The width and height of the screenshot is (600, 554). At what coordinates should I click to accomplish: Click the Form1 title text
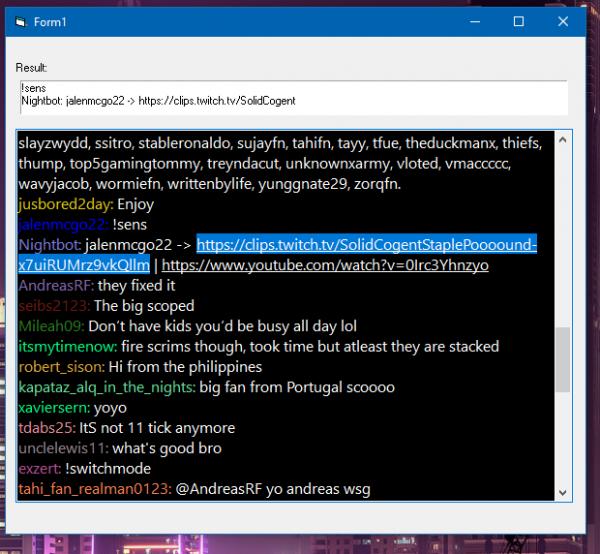[50, 22]
